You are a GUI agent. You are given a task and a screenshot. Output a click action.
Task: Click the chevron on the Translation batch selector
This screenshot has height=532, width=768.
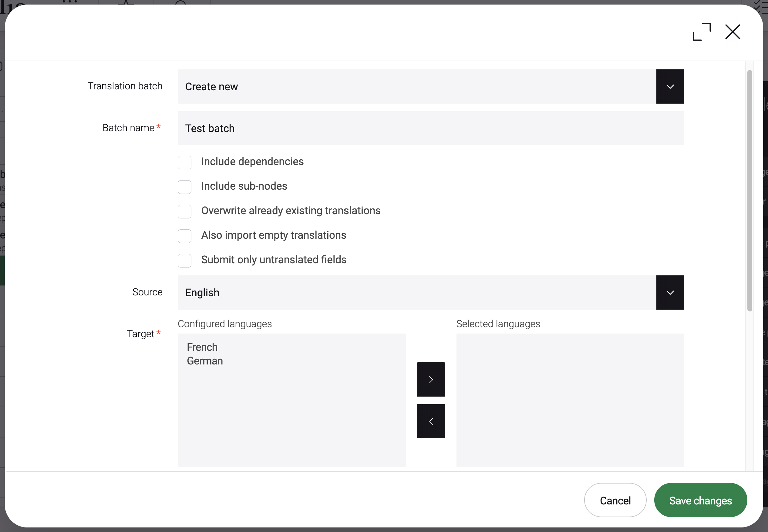pos(670,86)
